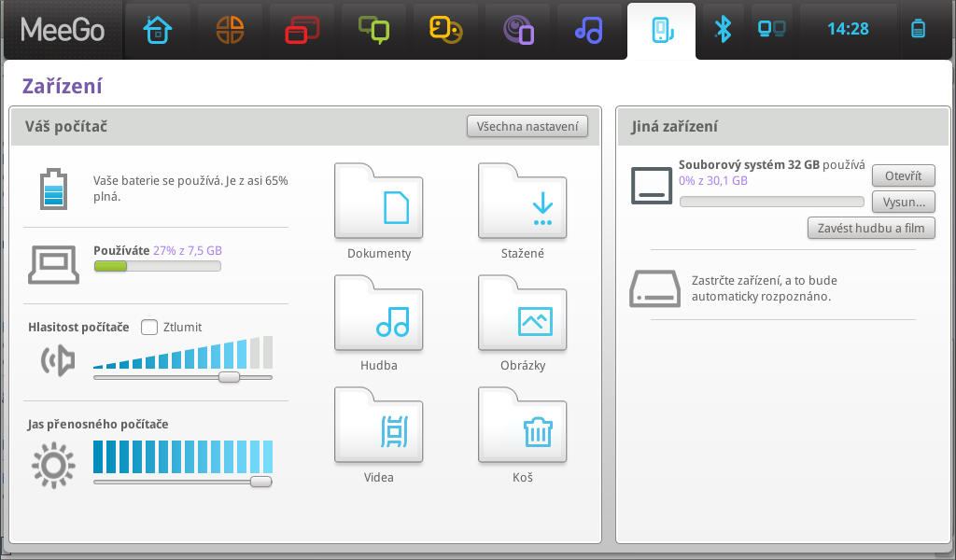Switch to the home Myzone tab

[x=158, y=31]
